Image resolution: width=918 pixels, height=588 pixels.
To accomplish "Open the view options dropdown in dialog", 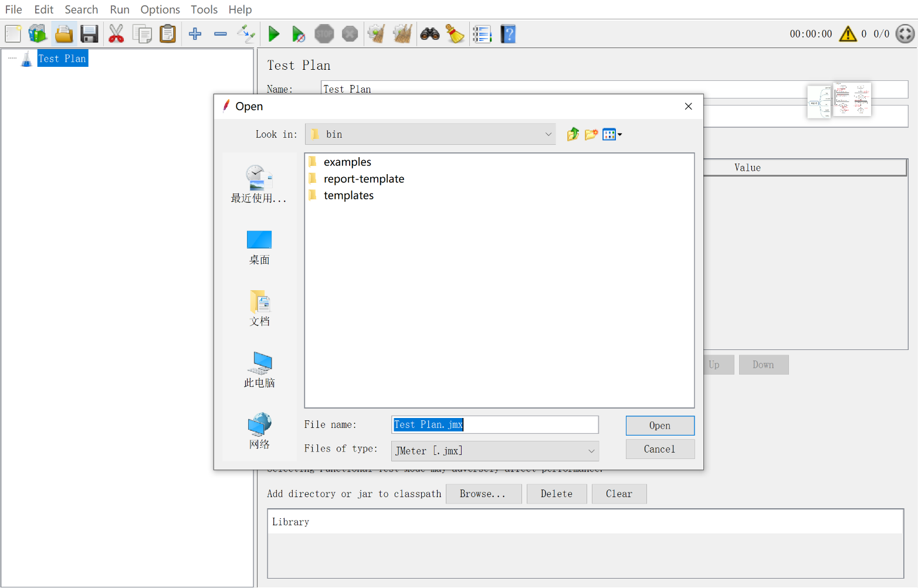I will tap(612, 134).
